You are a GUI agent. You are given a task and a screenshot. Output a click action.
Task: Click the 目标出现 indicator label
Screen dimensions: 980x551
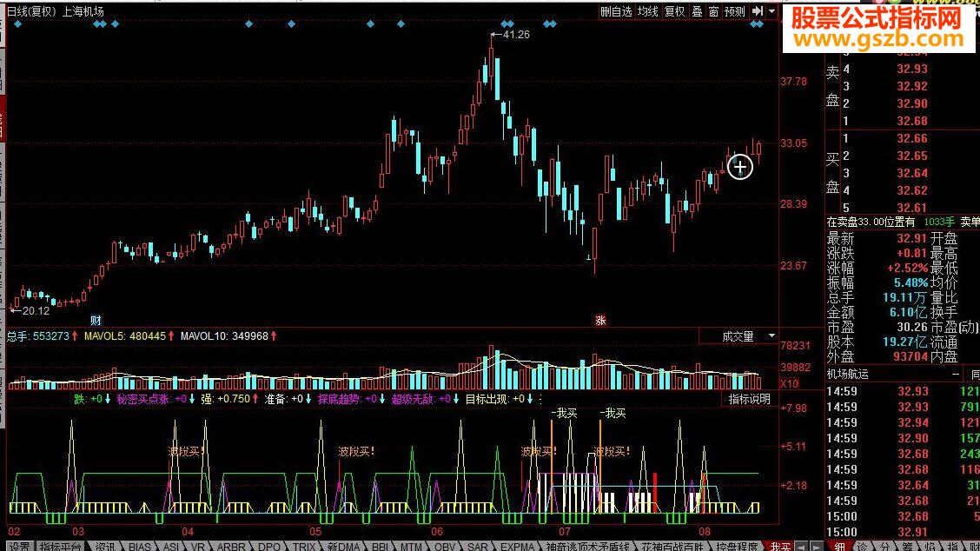coord(487,398)
